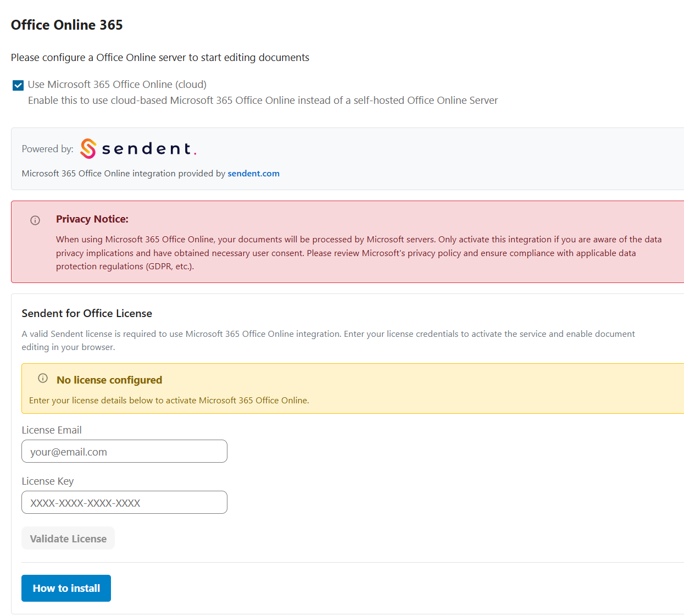Click the Privacy Notice heading text
This screenshot has height=616, width=684.
click(92, 219)
